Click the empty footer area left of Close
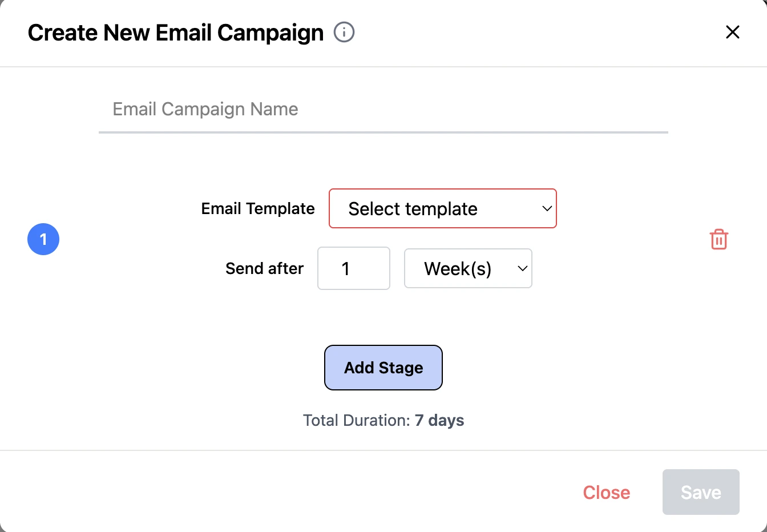 tap(285, 492)
